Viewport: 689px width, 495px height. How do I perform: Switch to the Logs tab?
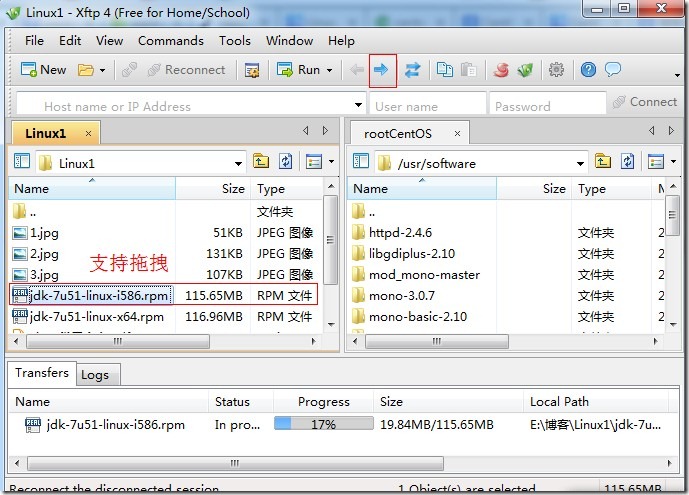tap(98, 375)
